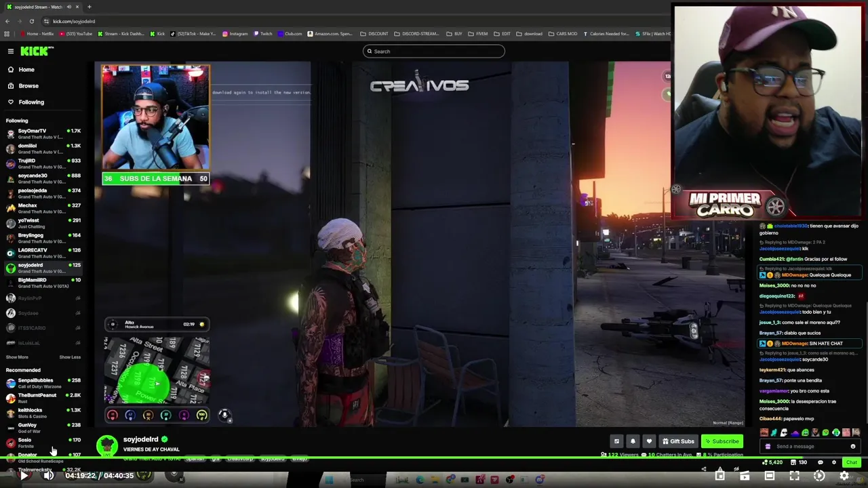Open Instagram bookmark
The image size is (868, 488).
point(235,34)
